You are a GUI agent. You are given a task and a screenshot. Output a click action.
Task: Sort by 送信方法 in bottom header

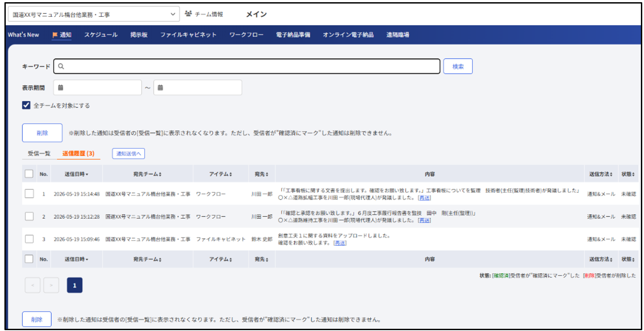pyautogui.click(x=601, y=259)
